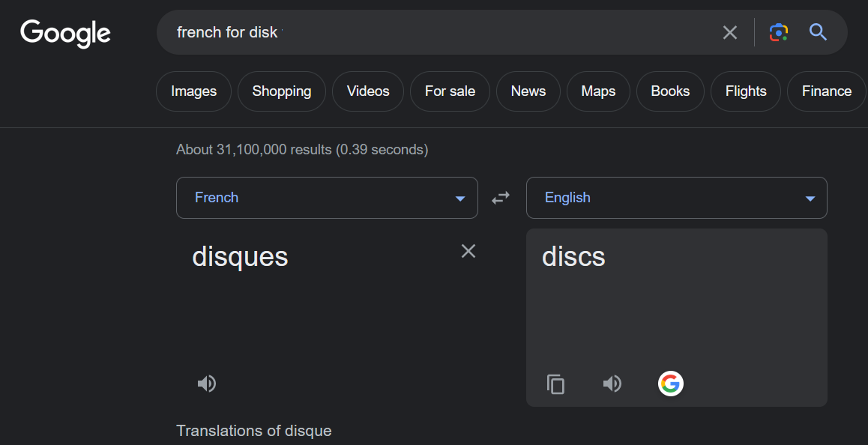868x445 pixels.
Task: Go to News results
Action: click(528, 91)
